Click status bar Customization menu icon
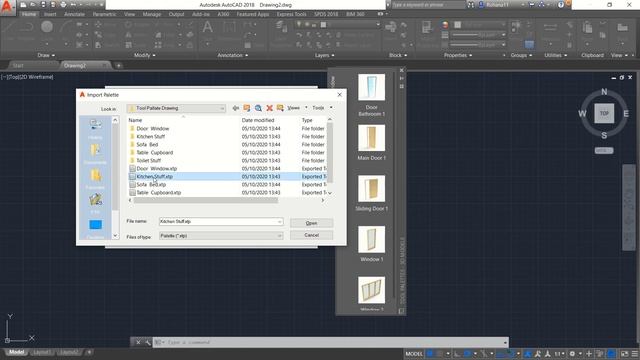The width and height of the screenshot is (640, 360). coord(635,353)
